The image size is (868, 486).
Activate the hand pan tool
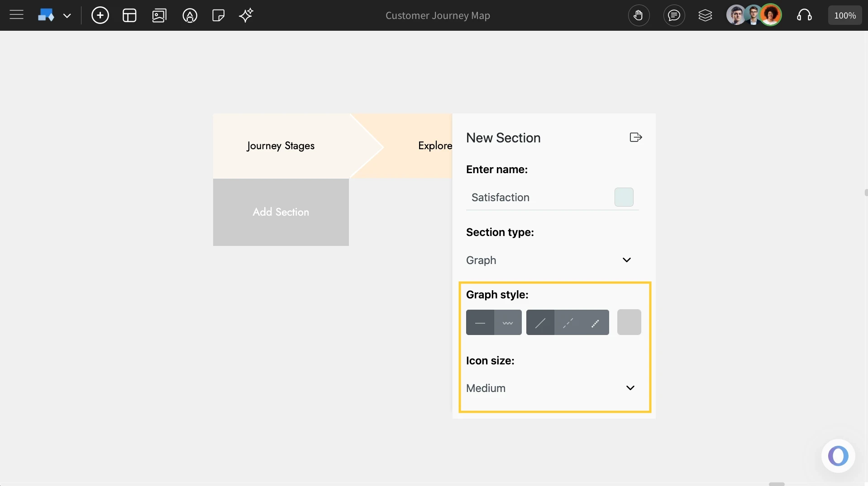639,15
